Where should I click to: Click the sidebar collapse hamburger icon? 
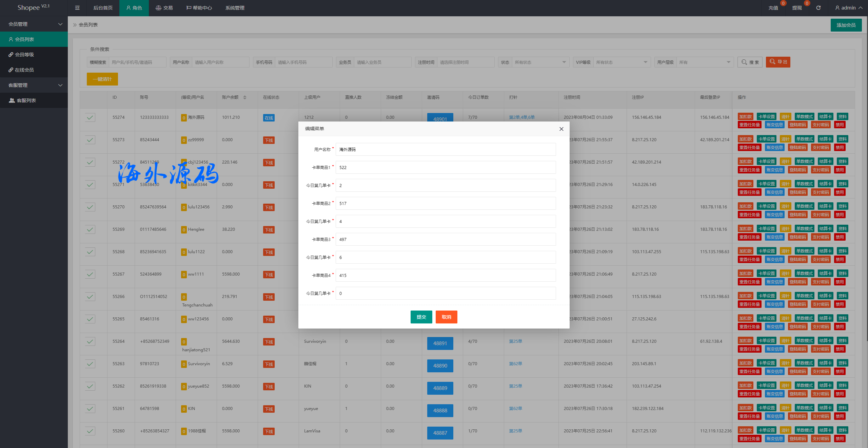[77, 8]
